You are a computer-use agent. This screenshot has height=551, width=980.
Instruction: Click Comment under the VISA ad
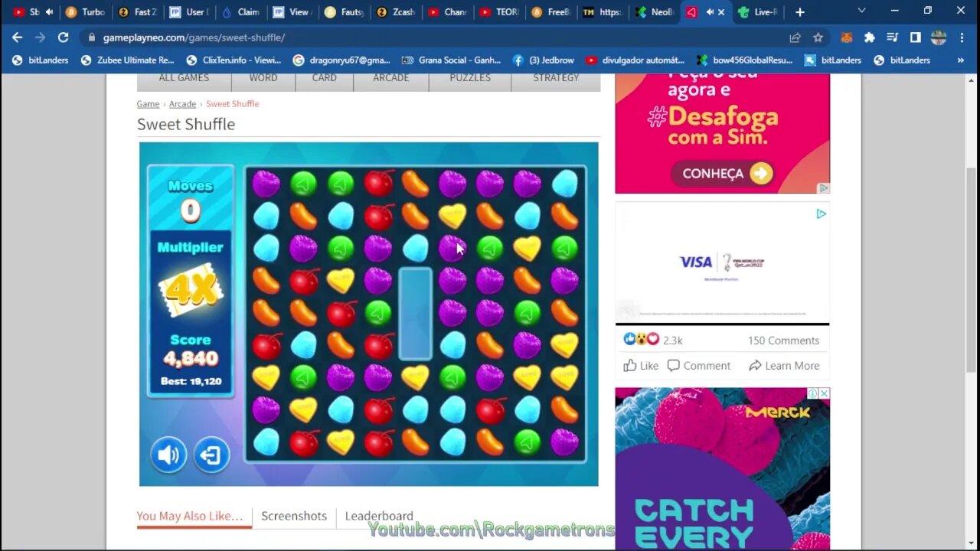pos(698,366)
